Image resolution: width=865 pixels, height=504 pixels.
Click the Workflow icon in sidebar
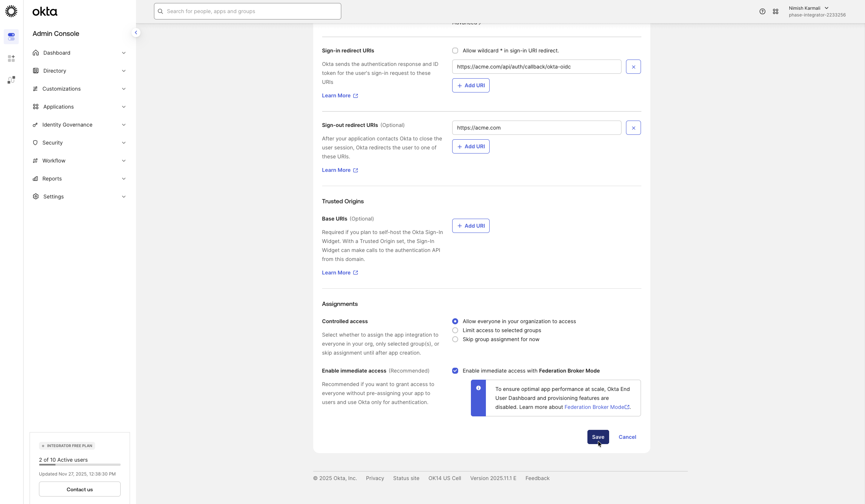coord(35,161)
